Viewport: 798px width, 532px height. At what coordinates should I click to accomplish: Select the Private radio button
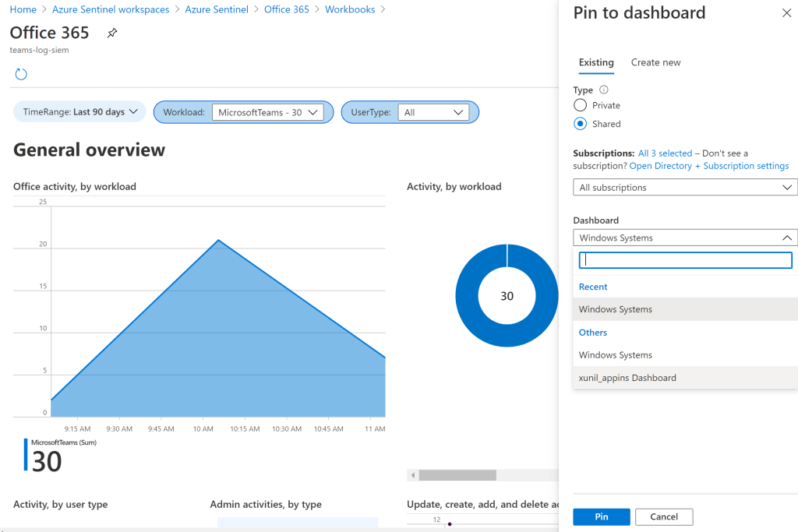click(x=580, y=105)
